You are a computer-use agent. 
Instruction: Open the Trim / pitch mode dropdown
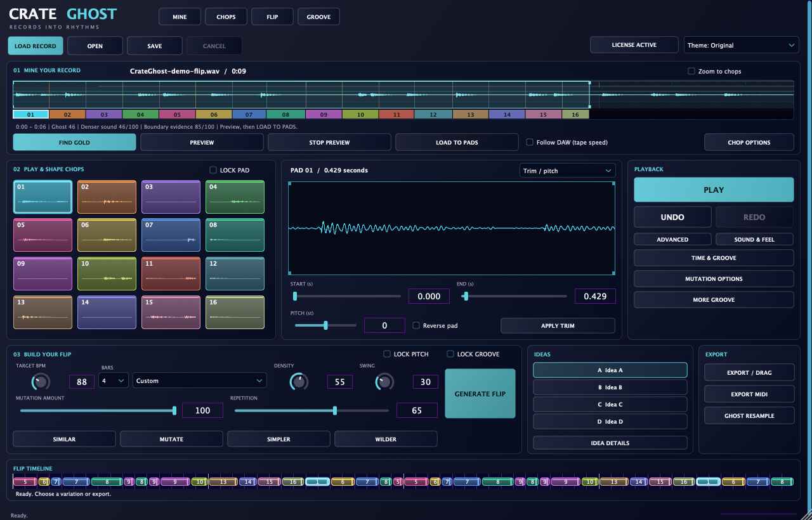coord(567,171)
